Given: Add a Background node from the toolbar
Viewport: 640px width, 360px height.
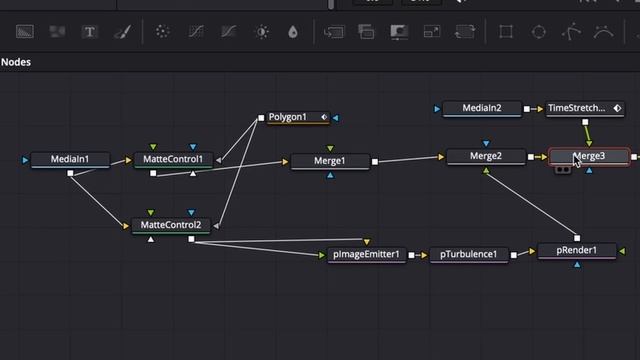Looking at the screenshot, I should [24, 31].
